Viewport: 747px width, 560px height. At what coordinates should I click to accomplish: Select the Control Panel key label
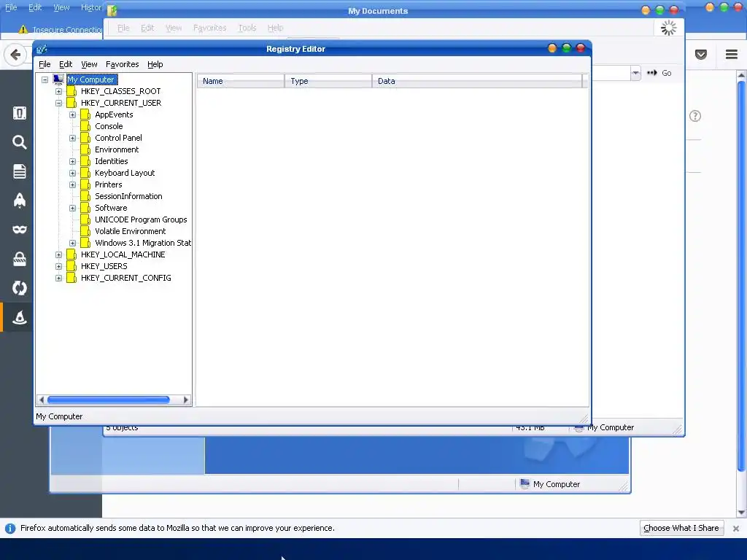pyautogui.click(x=118, y=138)
